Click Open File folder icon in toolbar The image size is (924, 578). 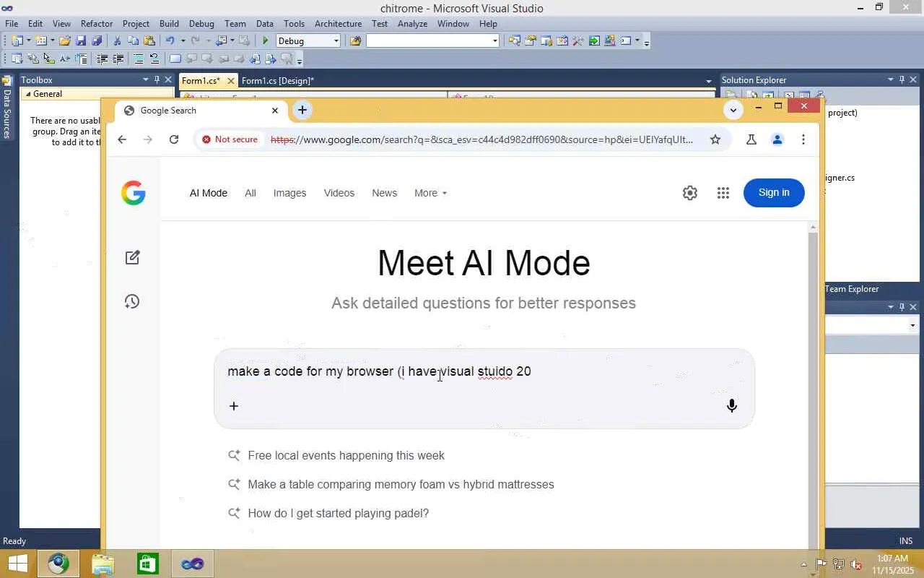pos(65,41)
